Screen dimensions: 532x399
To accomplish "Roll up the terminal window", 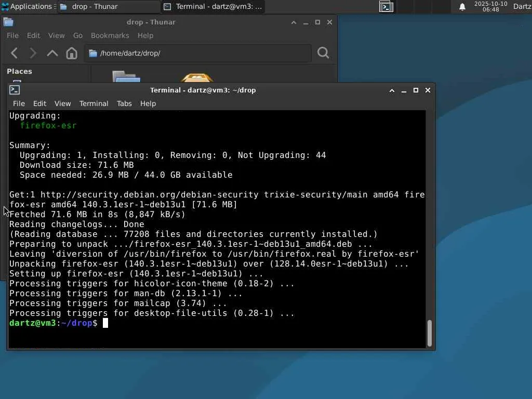I will coord(392,90).
